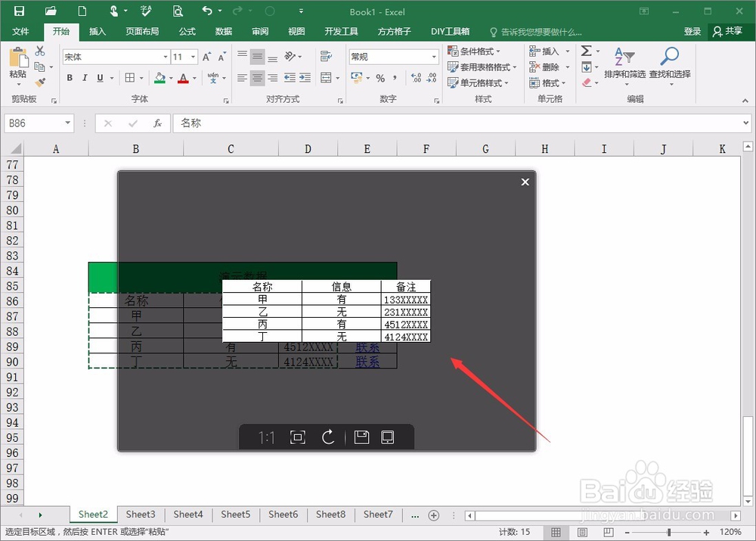Click the percent style icon

[x=380, y=78]
